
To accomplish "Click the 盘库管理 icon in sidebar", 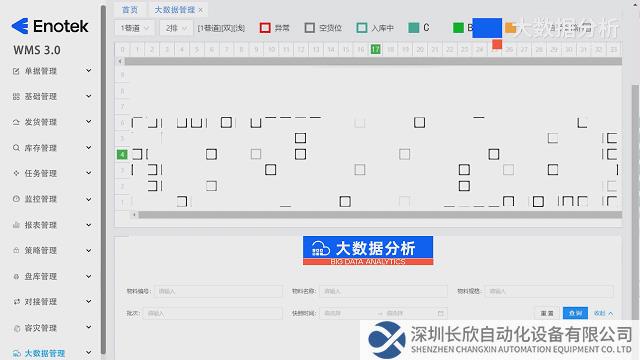I will [x=16, y=276].
